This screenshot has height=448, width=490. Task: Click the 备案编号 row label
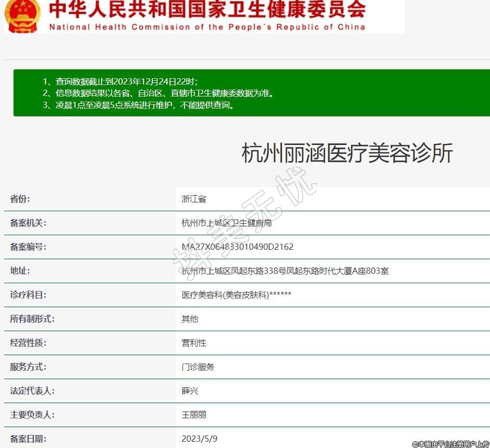28,247
